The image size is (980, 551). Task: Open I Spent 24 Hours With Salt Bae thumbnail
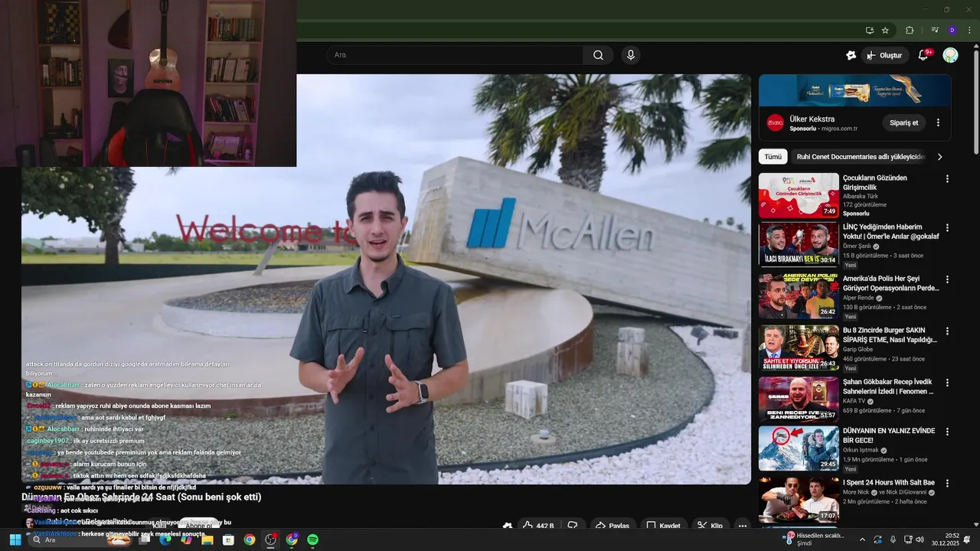pyautogui.click(x=799, y=500)
